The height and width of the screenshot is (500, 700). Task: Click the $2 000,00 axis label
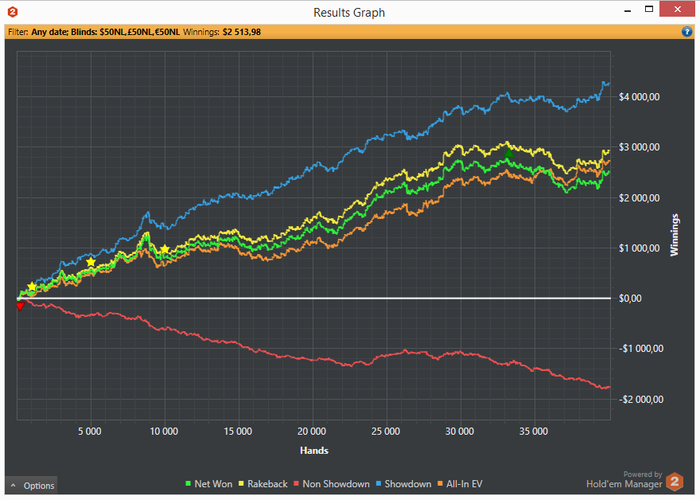[639, 198]
